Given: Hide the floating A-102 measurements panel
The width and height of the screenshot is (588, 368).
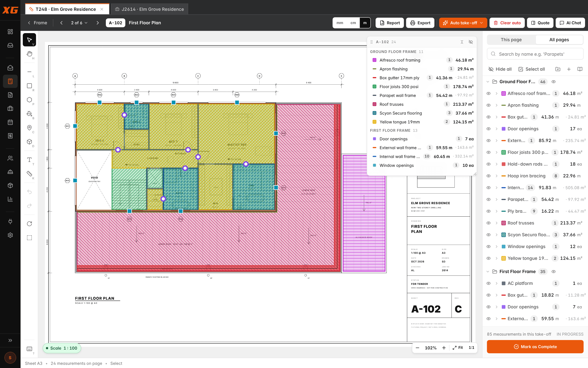Looking at the screenshot, I should 471,42.
